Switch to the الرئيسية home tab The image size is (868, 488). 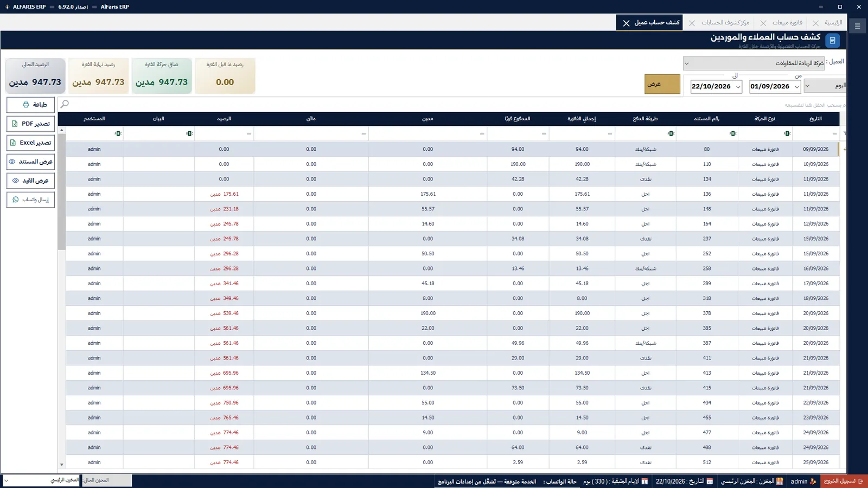(x=833, y=23)
